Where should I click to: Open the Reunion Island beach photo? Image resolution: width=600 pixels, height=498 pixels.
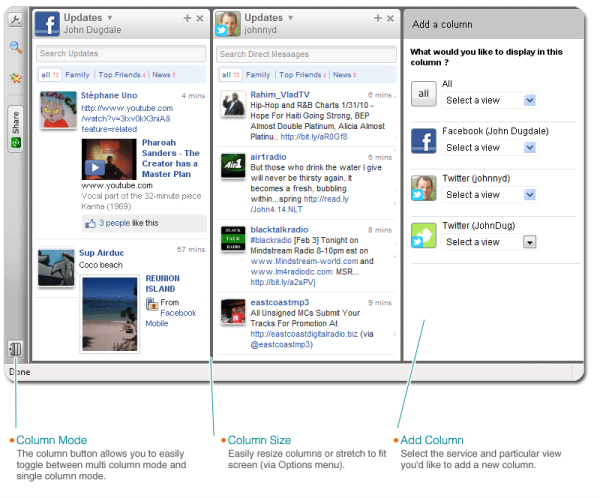(x=110, y=314)
